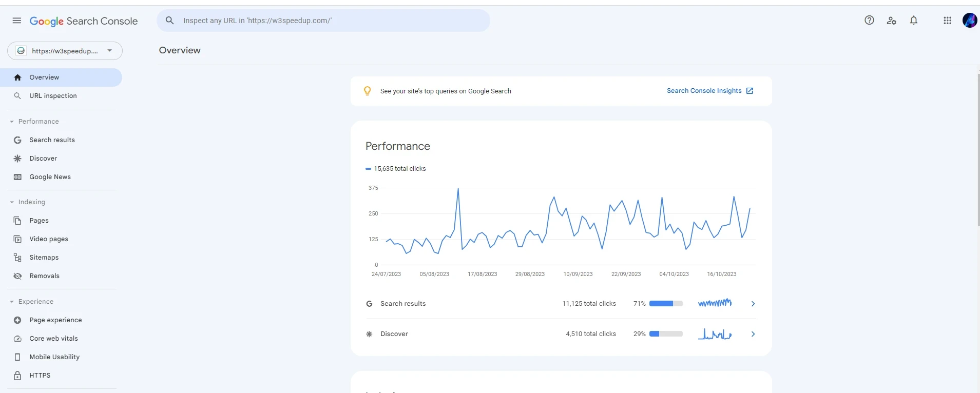Collapse the Performance sidebar section
Screen dimensions: 980x393
pos(12,122)
